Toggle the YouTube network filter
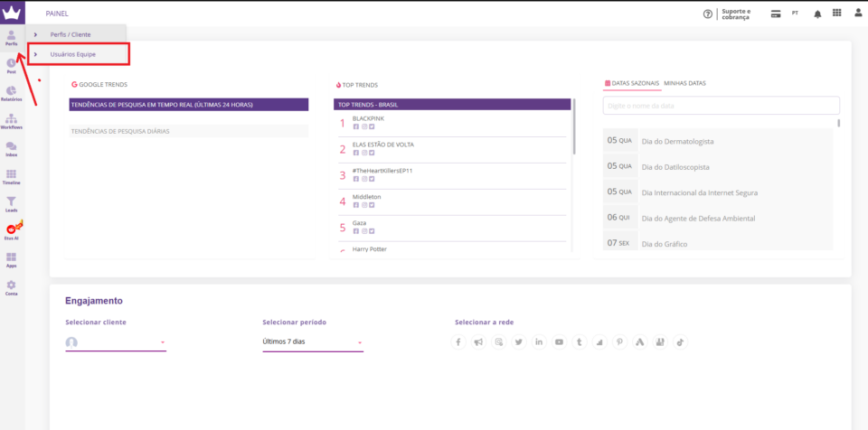Screen dimensions: 868x430 coord(559,342)
